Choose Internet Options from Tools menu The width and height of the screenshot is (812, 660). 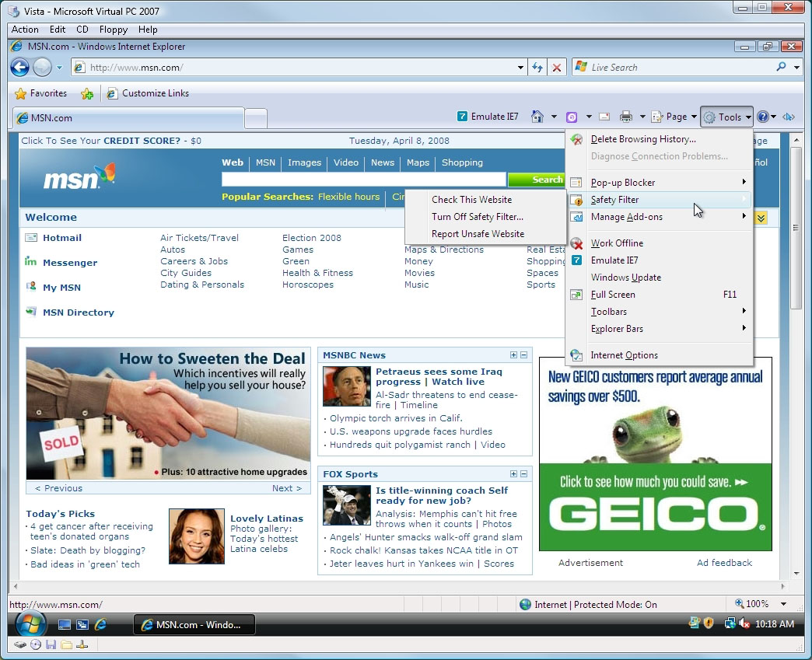pyautogui.click(x=624, y=355)
